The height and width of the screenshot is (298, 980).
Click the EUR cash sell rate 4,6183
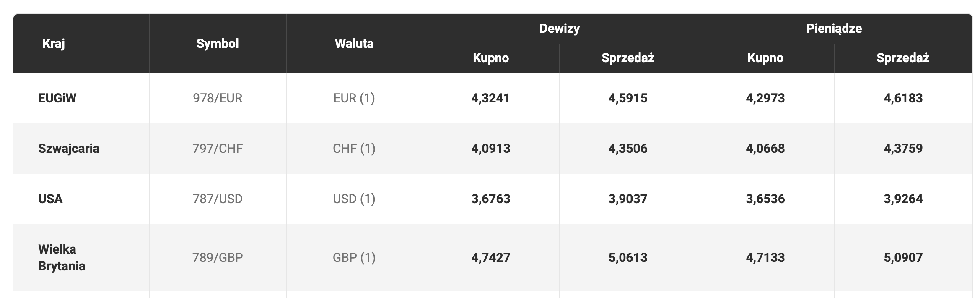pyautogui.click(x=903, y=98)
